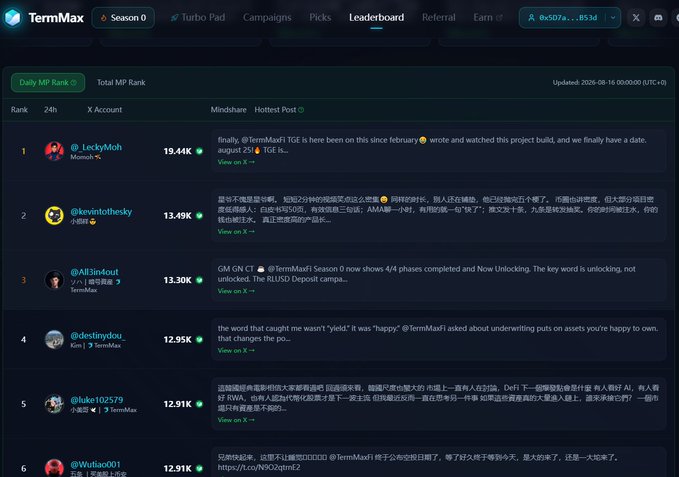Open @All3in4out profile link
Viewport: 679px width, 477px height.
coord(94,272)
